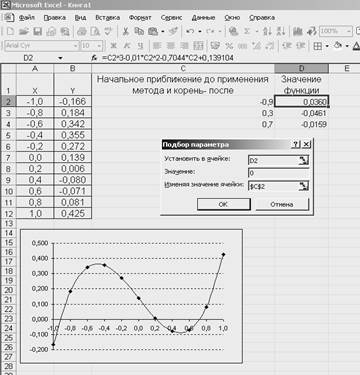
Task: Click the AutoSum sigma icon
Action: (247, 31)
